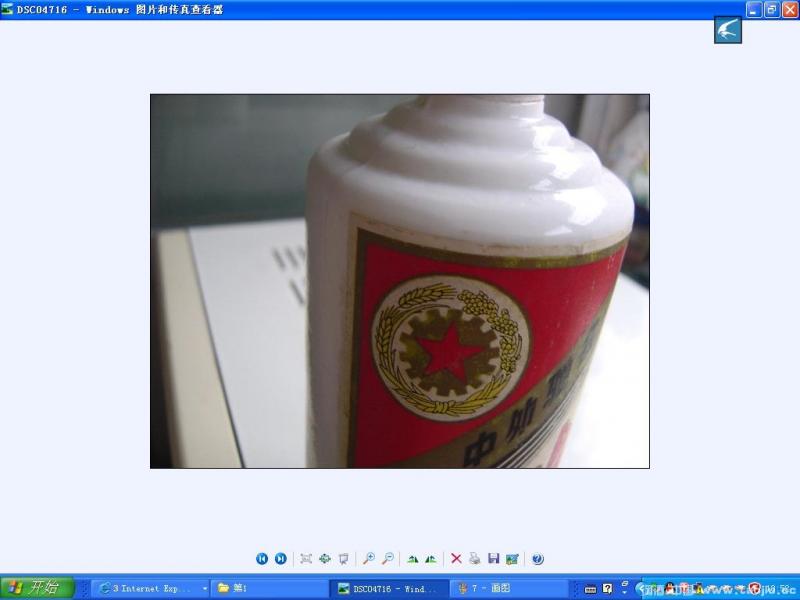Switch to the 7 - 画图 Paint window
The width and height of the screenshot is (800, 600).
[x=509, y=588]
